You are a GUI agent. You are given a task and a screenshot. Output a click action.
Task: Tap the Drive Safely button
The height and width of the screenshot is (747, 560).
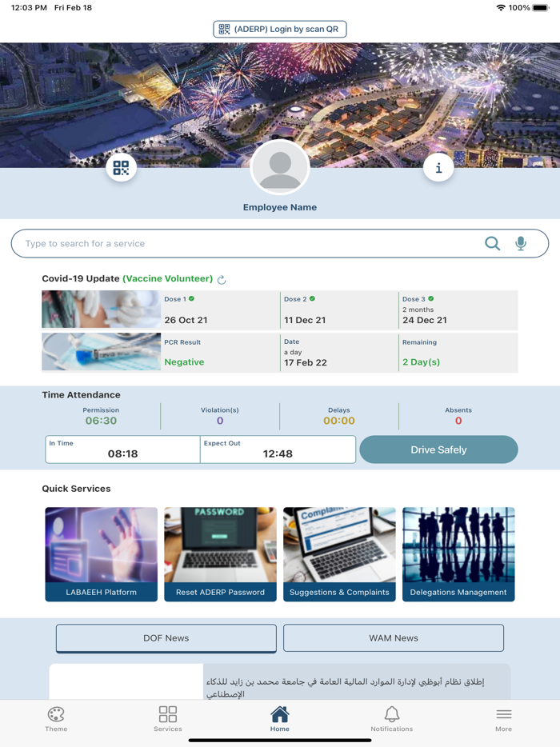(438, 449)
